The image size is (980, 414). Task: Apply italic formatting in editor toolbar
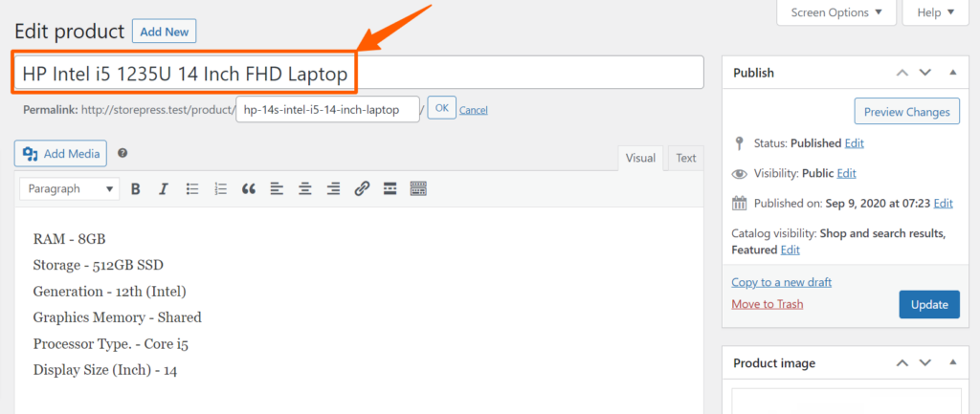[x=164, y=189]
